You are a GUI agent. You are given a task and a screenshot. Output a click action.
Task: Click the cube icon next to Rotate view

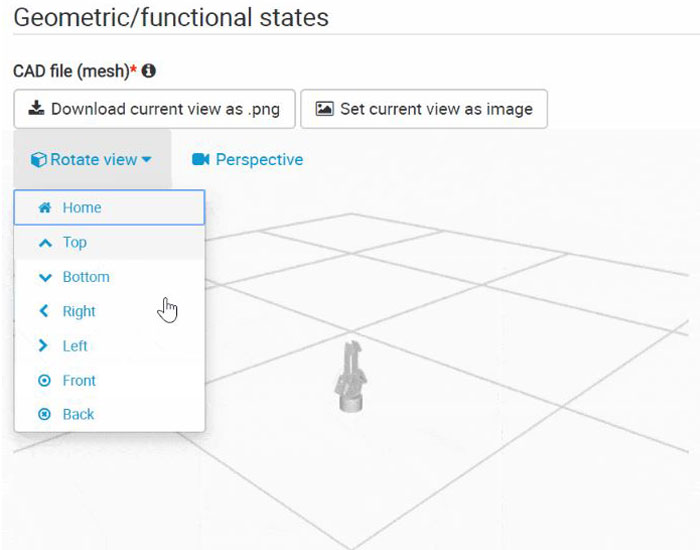(x=39, y=160)
